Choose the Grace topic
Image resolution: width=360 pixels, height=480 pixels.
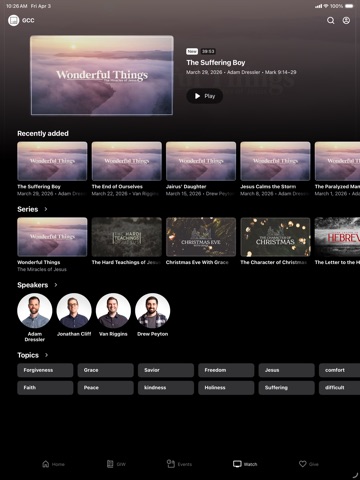click(106, 370)
